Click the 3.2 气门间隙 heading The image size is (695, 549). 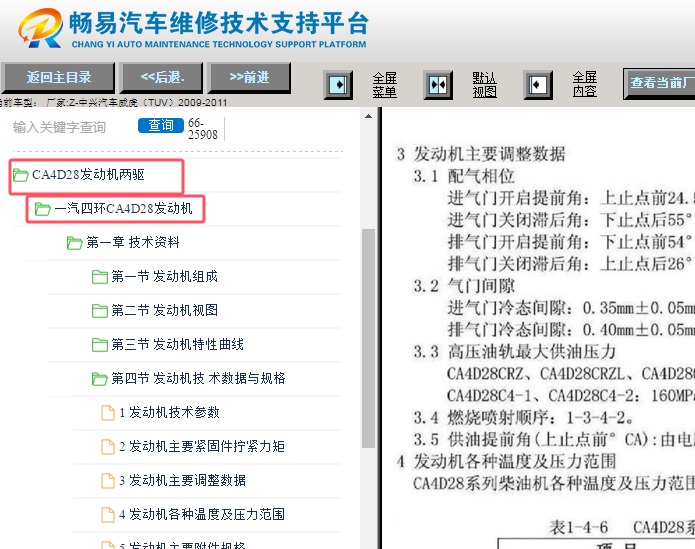[464, 286]
